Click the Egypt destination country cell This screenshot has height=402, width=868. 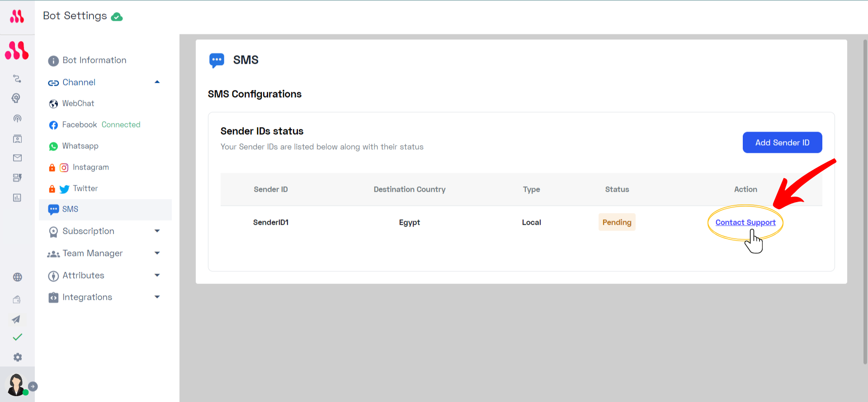[410, 222]
